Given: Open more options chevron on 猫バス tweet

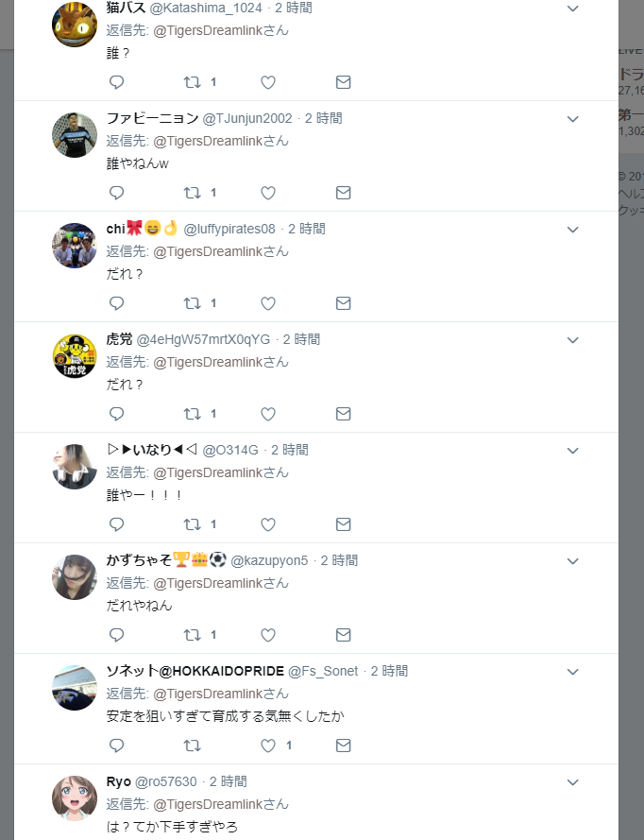Looking at the screenshot, I should tap(573, 9).
